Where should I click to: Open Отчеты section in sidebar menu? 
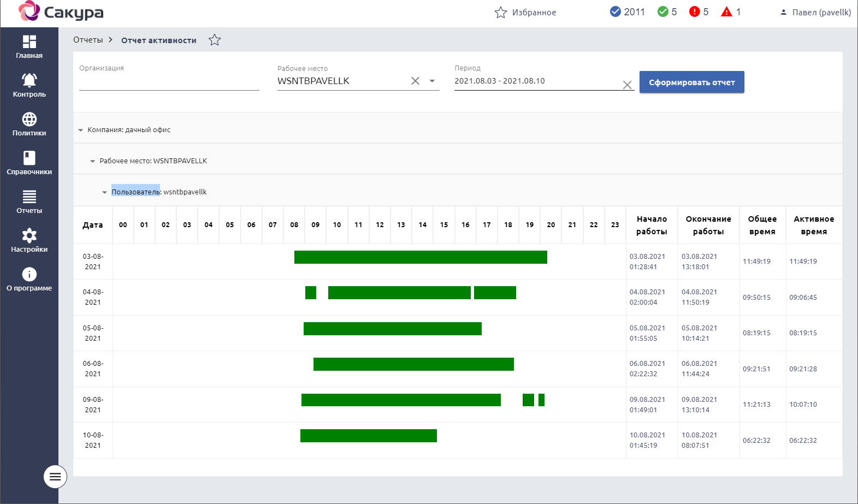tap(29, 201)
